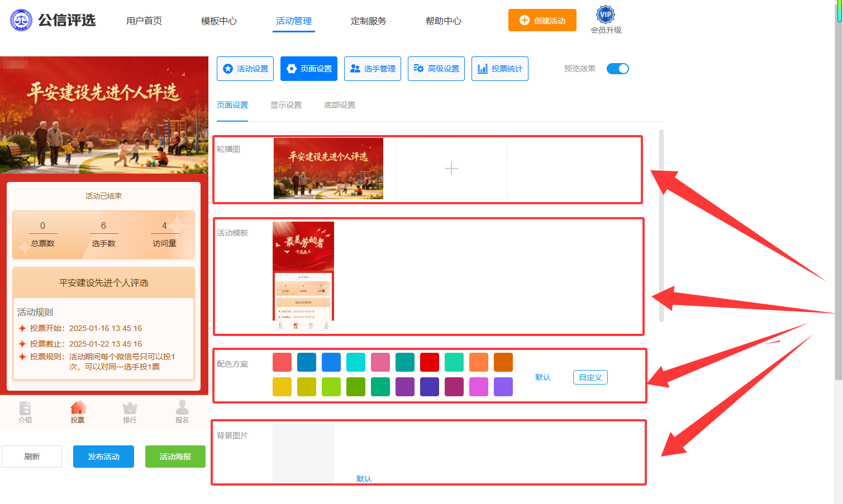The height and width of the screenshot is (504, 843).
Task: Click the settings panel vertical scrollbar
Action: click(x=661, y=226)
